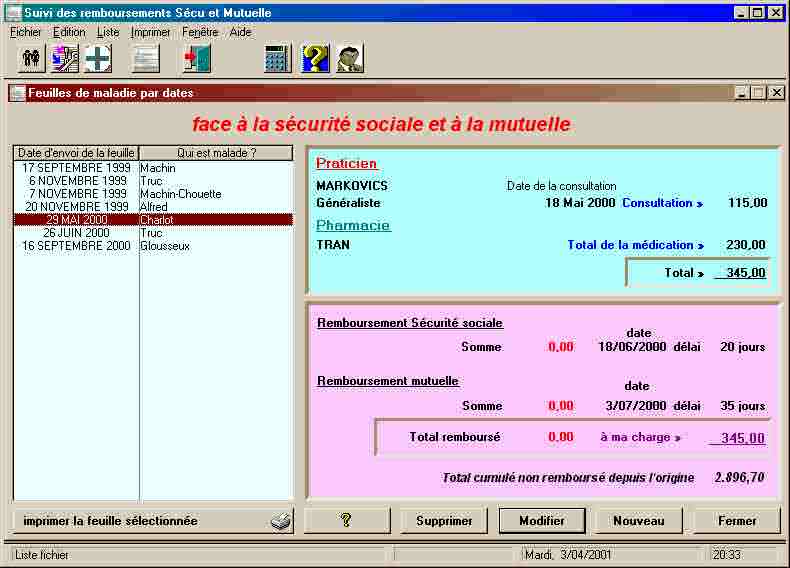Click the man portrait toolbar icon

(x=350, y=58)
